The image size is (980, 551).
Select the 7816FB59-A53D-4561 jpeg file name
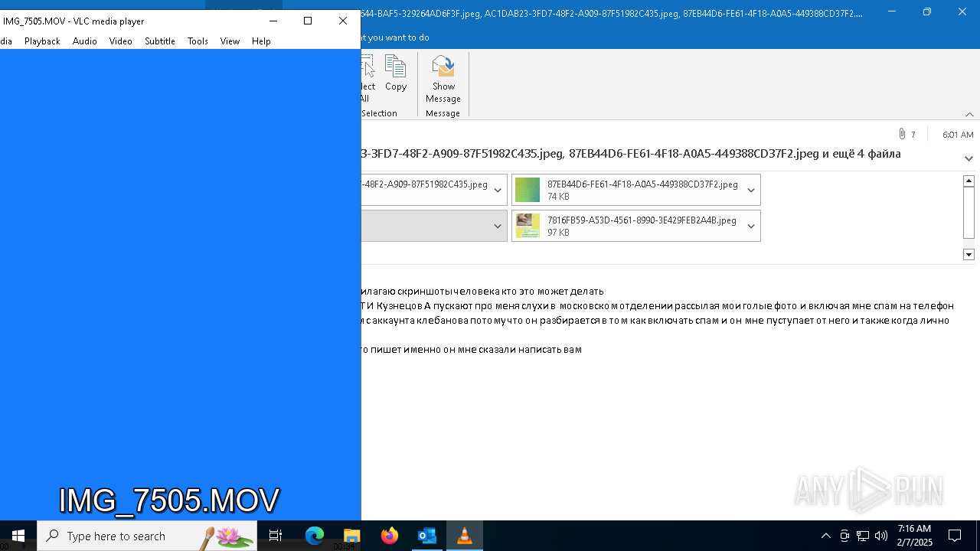pyautogui.click(x=642, y=220)
